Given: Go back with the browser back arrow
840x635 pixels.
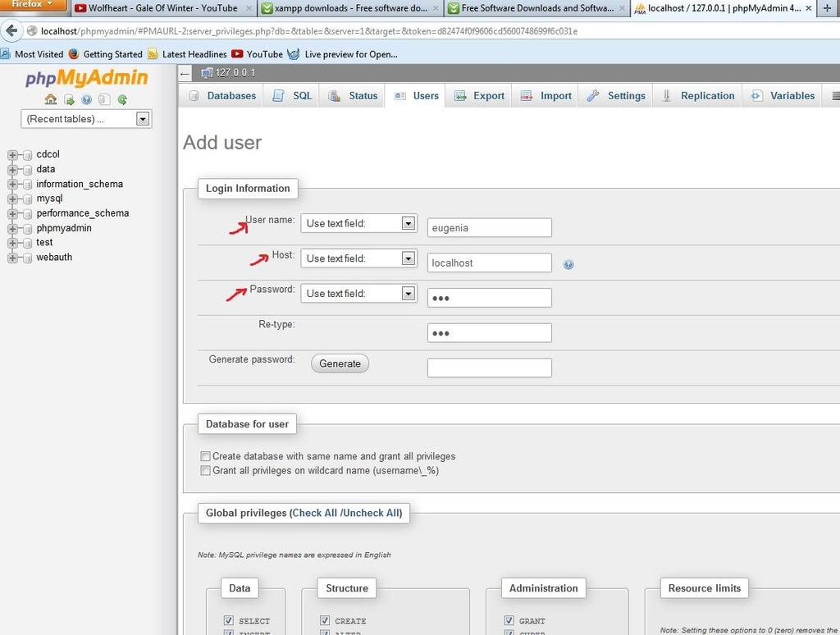Looking at the screenshot, I should point(11,31).
